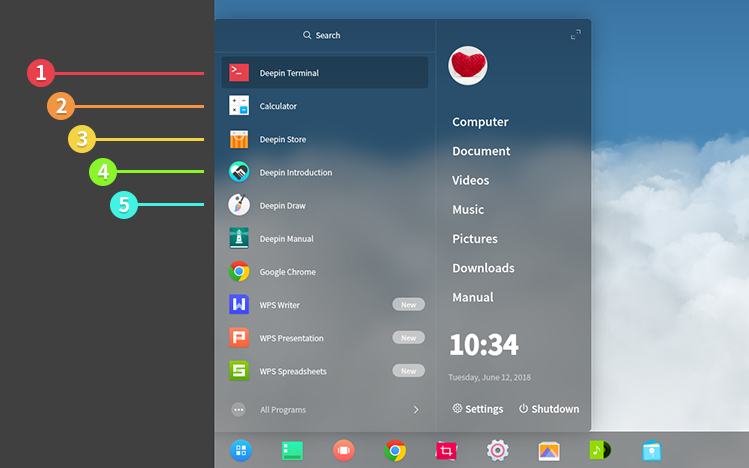Click the music player icon in the dock

pyautogui.click(x=600, y=451)
